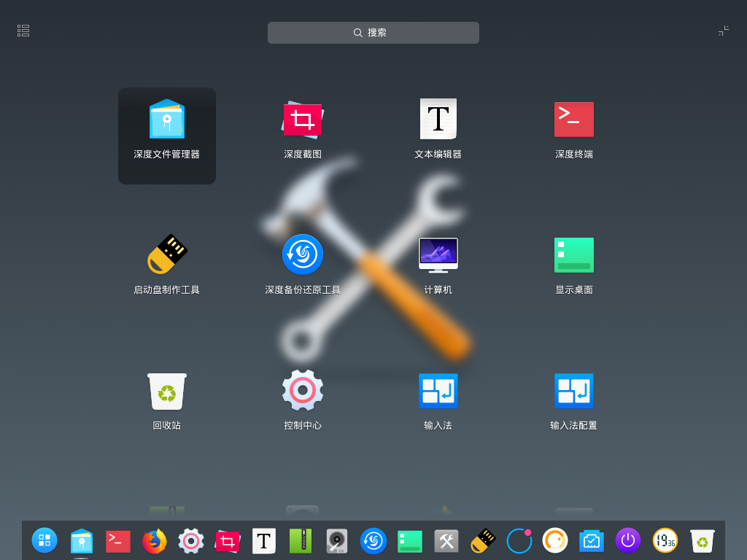The height and width of the screenshot is (560, 747).
Task: Open the shutdown menu via the dock power icon
Action: [628, 541]
